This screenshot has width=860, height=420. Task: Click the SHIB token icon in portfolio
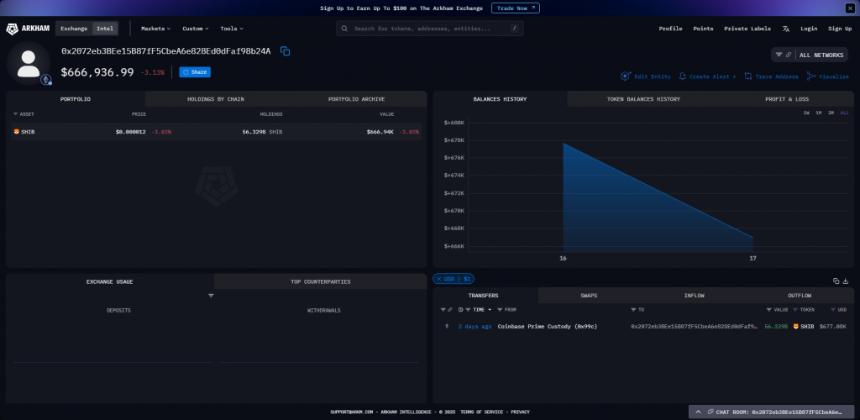(x=16, y=131)
